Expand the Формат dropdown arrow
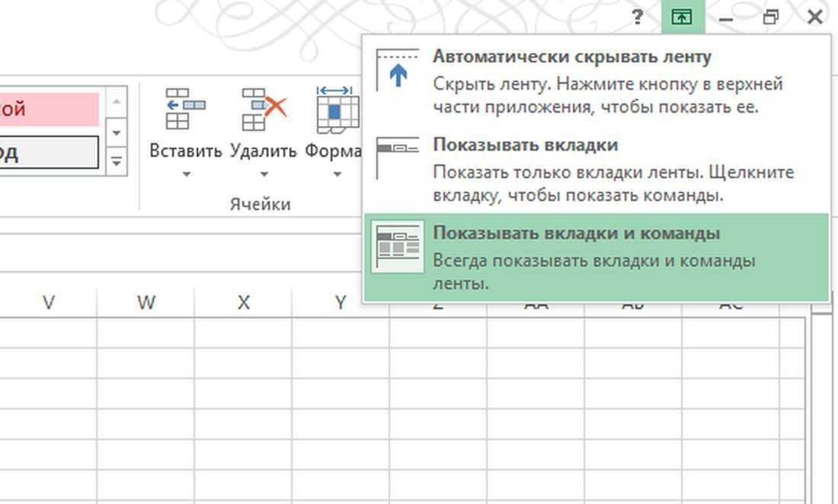 (x=337, y=174)
